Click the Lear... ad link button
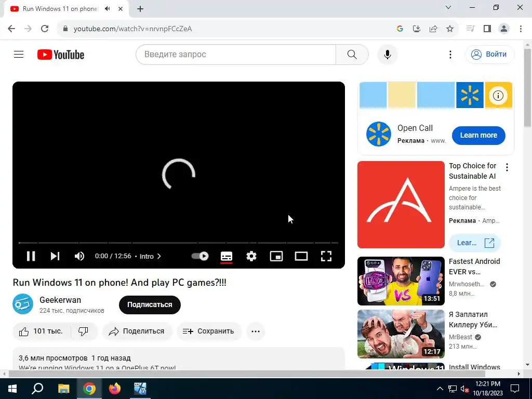The width and height of the screenshot is (532, 399). coord(475,243)
